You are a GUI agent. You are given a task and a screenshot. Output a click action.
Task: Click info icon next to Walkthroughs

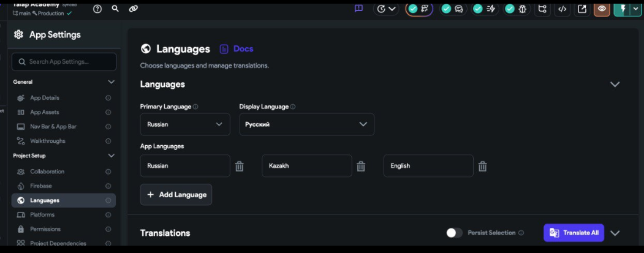[x=108, y=141]
